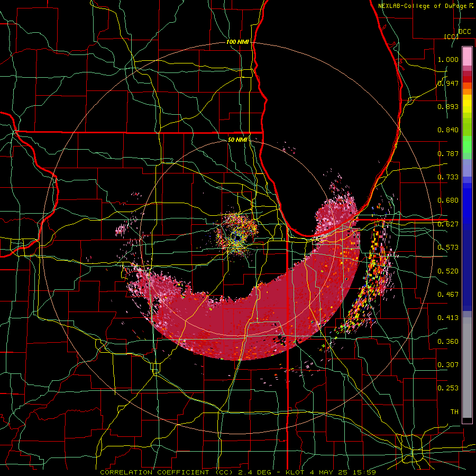Select the 100 NMI range ring label
Viewport: 476px width, 476px height.
click(x=237, y=42)
